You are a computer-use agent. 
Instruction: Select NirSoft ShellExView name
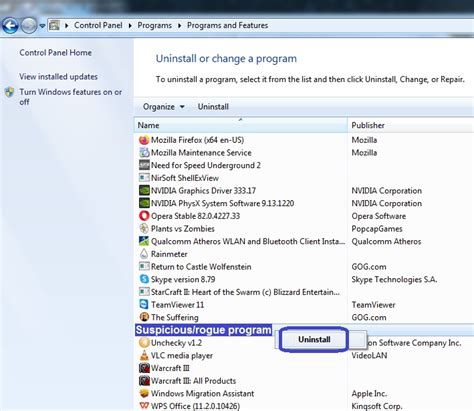pos(185,178)
